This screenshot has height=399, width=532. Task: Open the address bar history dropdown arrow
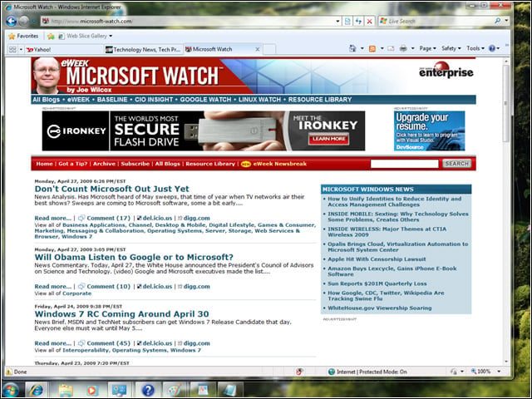(337, 22)
